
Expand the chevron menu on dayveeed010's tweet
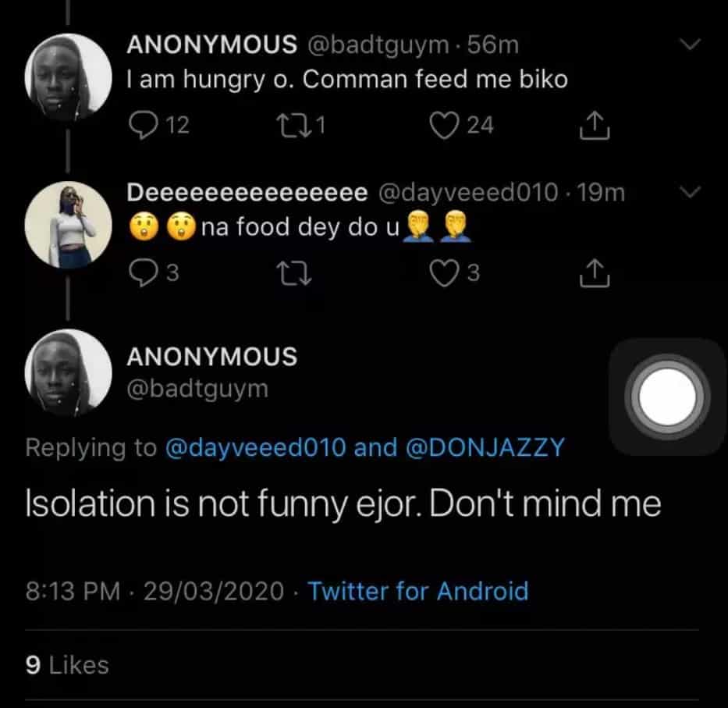click(x=691, y=191)
